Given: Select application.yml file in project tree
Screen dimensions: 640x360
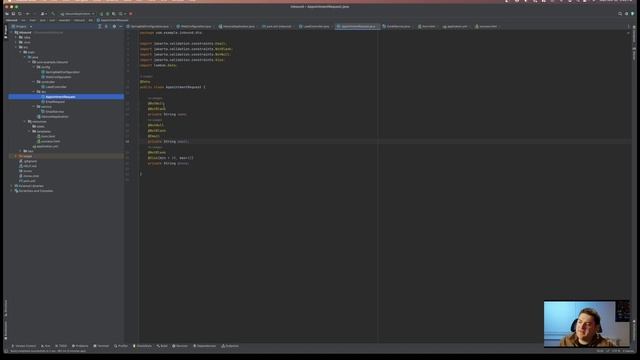Looking at the screenshot, I should [x=45, y=146].
